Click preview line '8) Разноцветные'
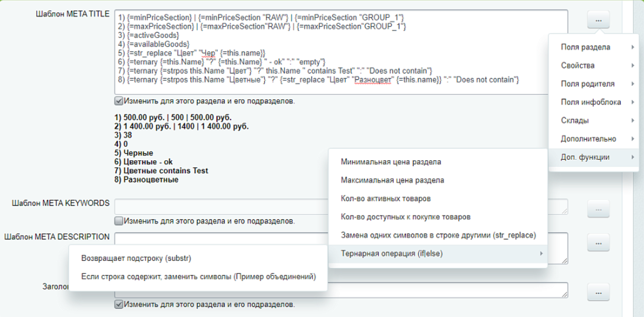Image resolution: width=644 pixels, height=317 pixels. click(146, 180)
